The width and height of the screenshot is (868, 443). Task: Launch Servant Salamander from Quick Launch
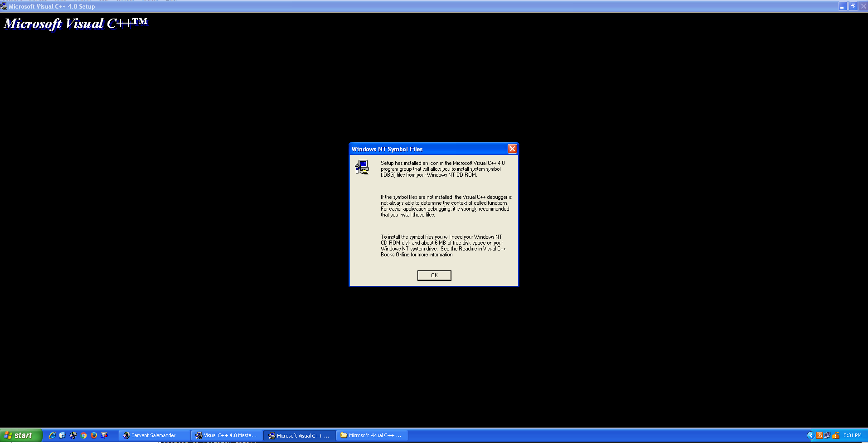coord(73,435)
